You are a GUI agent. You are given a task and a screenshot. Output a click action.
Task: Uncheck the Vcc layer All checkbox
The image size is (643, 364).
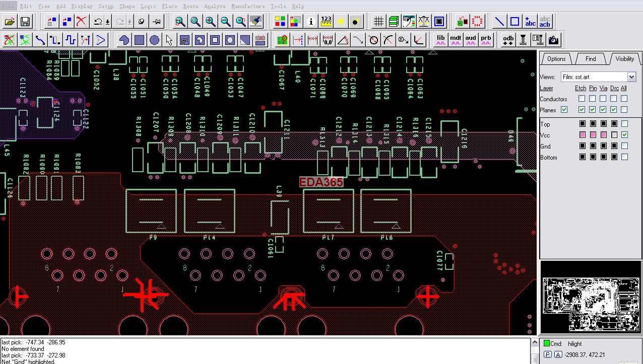tap(624, 135)
